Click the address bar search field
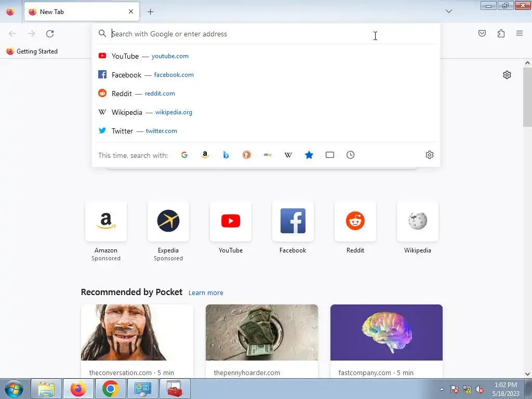 [266, 34]
